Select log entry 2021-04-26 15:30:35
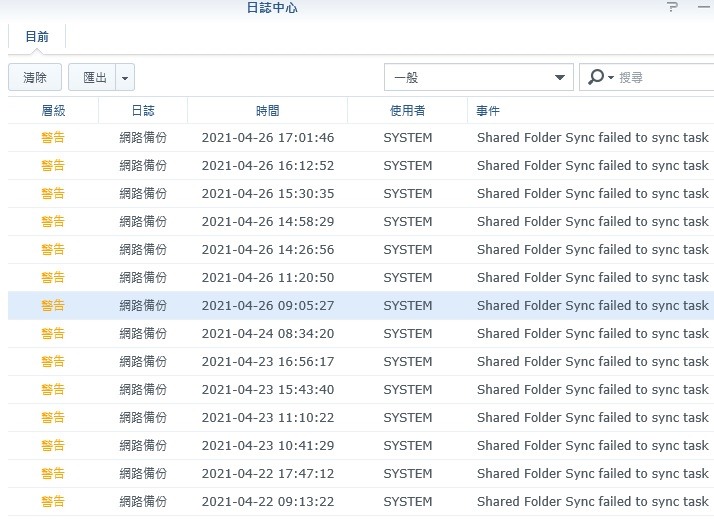This screenshot has width=714, height=521. coord(361,194)
